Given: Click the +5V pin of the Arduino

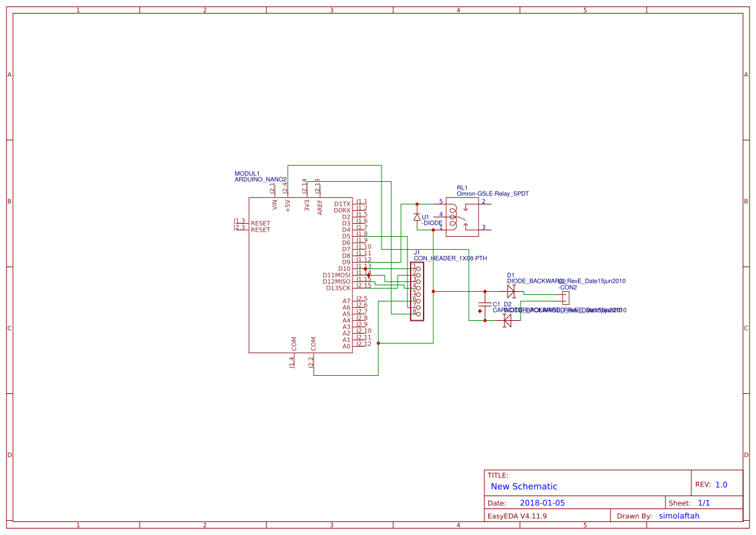Looking at the screenshot, I should point(288,205).
